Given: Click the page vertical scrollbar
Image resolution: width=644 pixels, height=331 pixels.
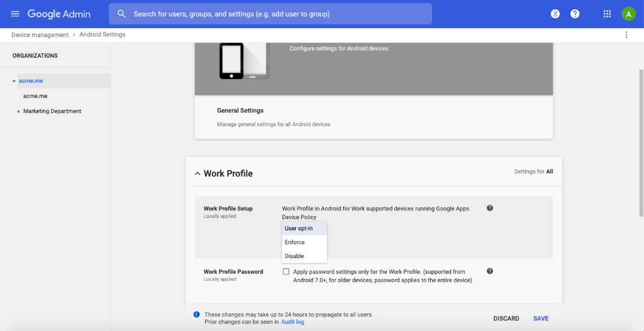Looking at the screenshot, I should pyautogui.click(x=641, y=143).
